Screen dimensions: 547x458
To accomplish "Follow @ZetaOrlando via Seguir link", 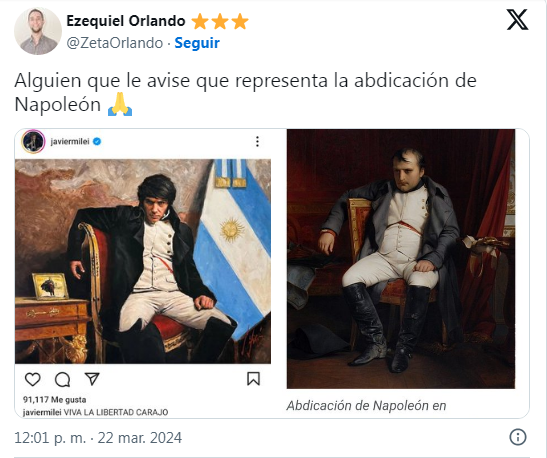I will point(197,43).
